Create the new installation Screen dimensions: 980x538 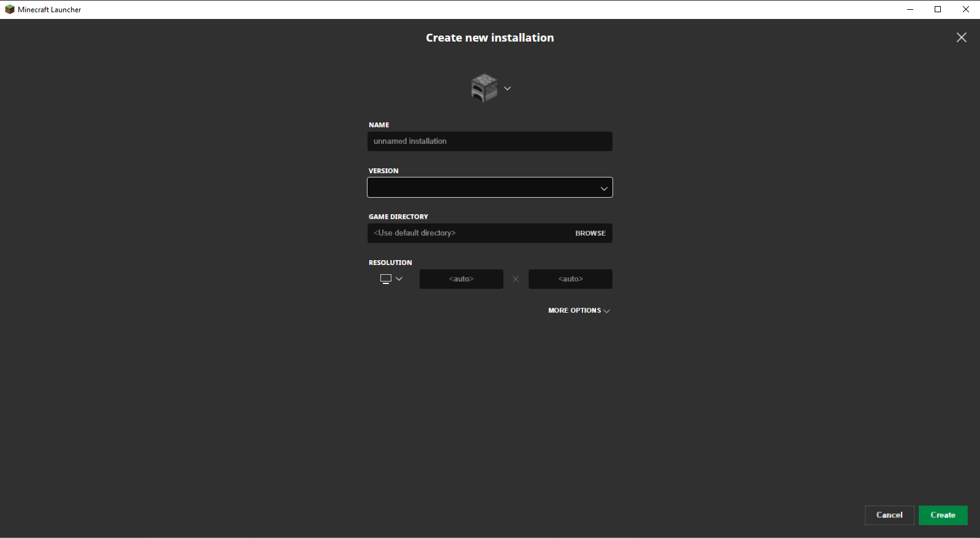[x=943, y=515]
